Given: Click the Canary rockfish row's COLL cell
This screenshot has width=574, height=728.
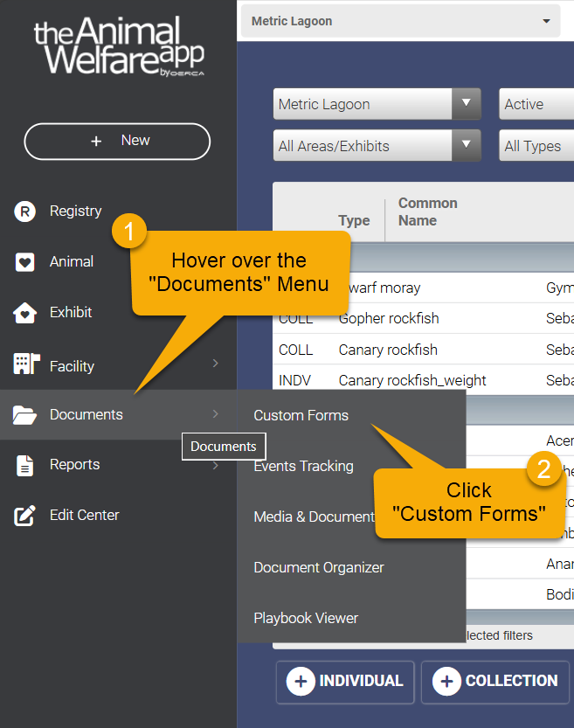Looking at the screenshot, I should click(x=295, y=350).
